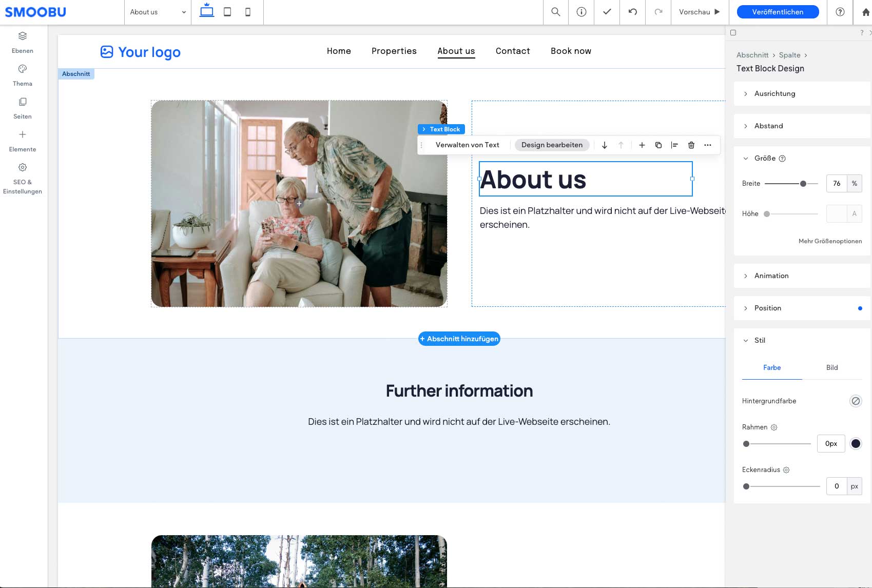Duplicate the Text Block via copy icon
Screen dimensions: 872x588
658,145
